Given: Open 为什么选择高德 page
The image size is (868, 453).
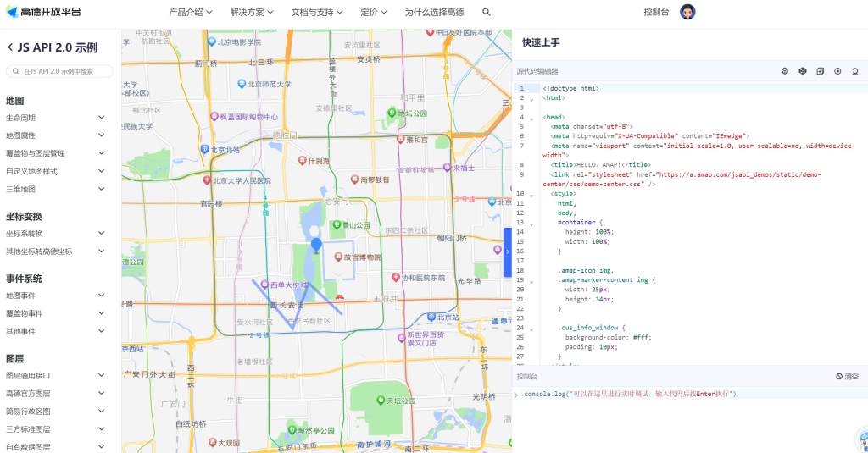Looking at the screenshot, I should 434,12.
